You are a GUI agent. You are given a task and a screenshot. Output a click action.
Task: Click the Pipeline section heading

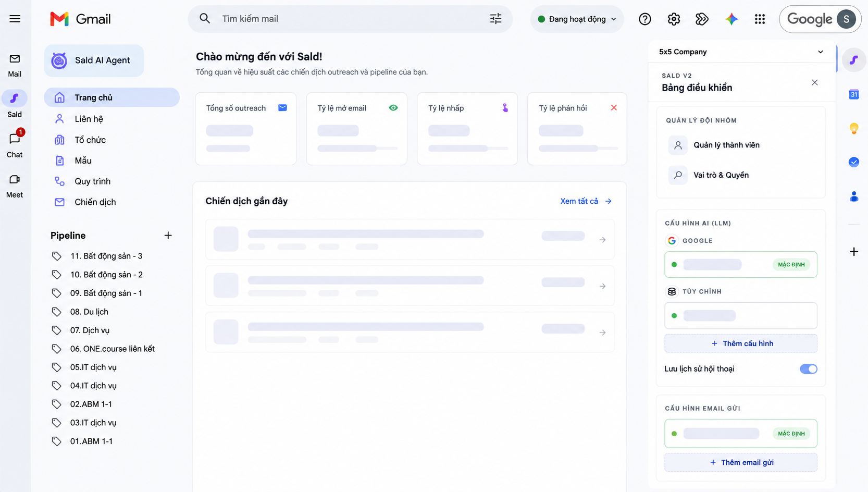tap(68, 236)
